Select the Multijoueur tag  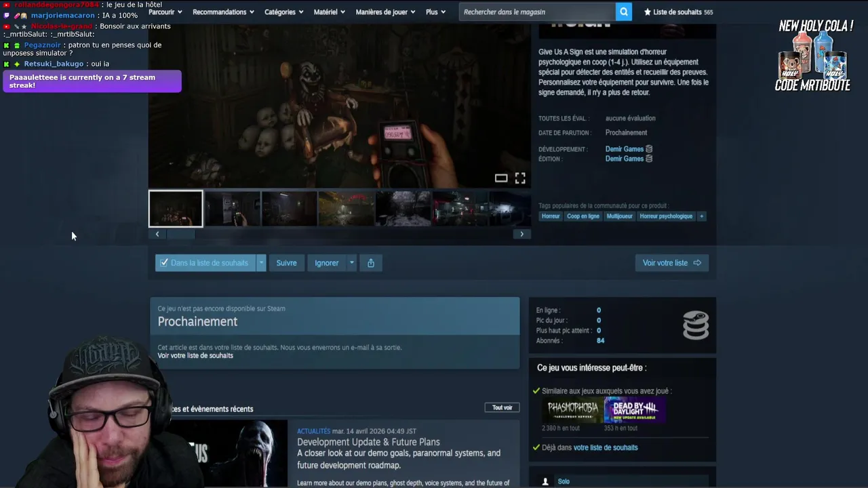[620, 216]
